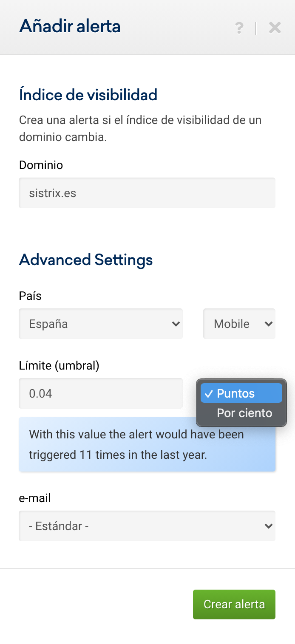Click the Advanced Settings heading
The height and width of the screenshot is (644, 295).
click(86, 260)
